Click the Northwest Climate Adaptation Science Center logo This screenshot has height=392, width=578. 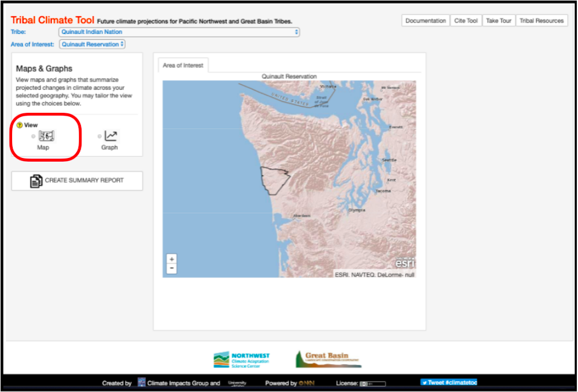[x=241, y=359]
